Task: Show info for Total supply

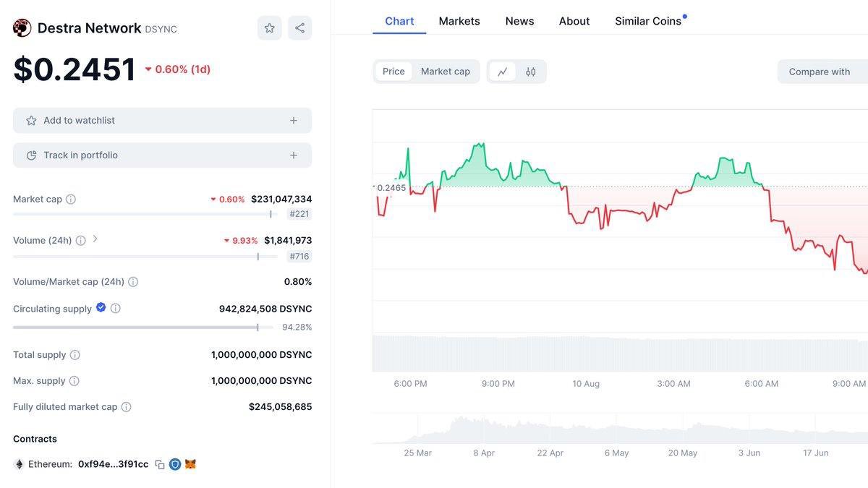Action: (x=75, y=355)
